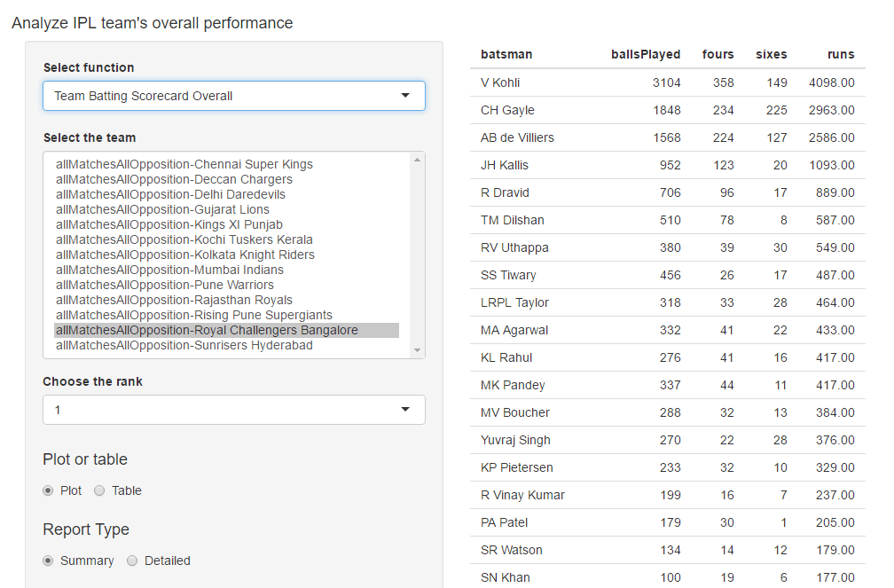Select the Table radio button

pos(99,490)
